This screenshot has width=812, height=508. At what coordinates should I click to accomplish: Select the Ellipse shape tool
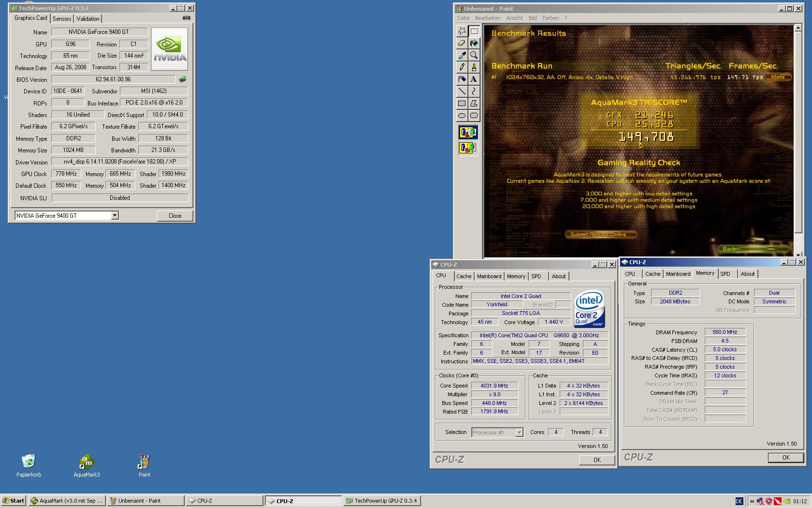pyautogui.click(x=462, y=116)
